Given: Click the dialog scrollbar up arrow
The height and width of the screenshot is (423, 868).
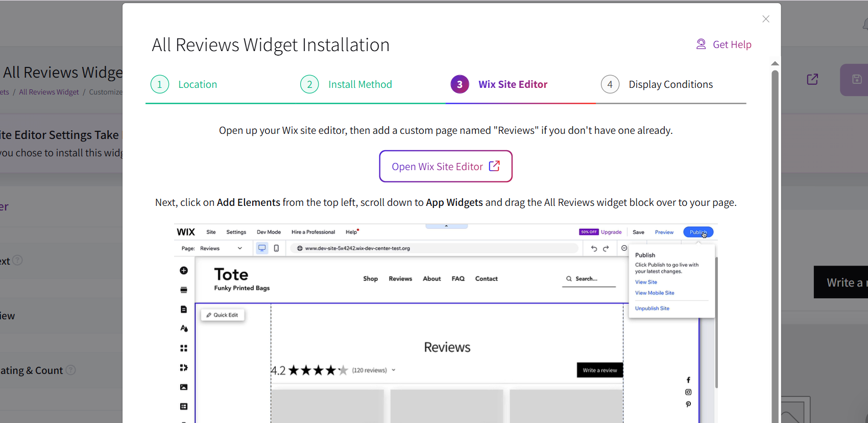Looking at the screenshot, I should click(775, 63).
